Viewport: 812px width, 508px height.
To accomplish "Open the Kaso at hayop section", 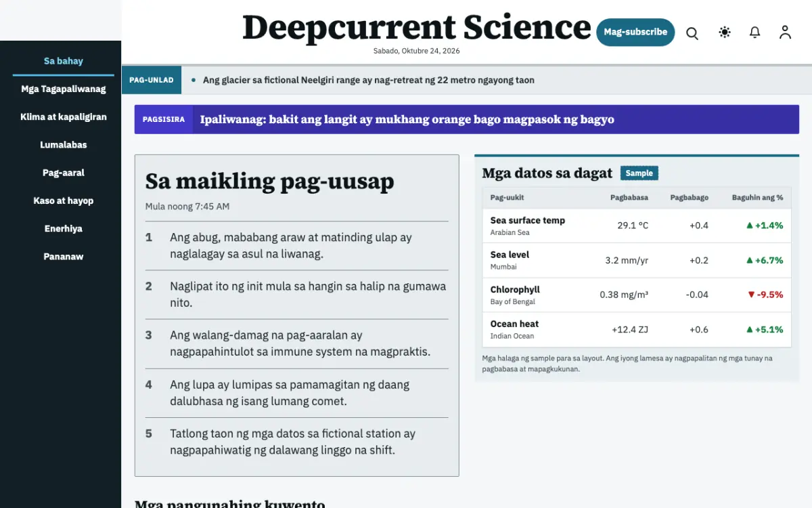I will (x=64, y=200).
